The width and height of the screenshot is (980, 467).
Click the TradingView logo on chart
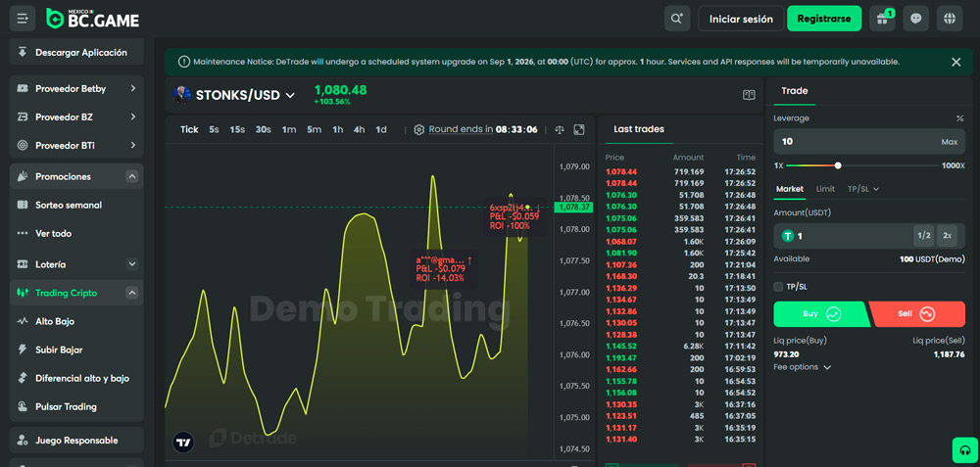pos(183,443)
